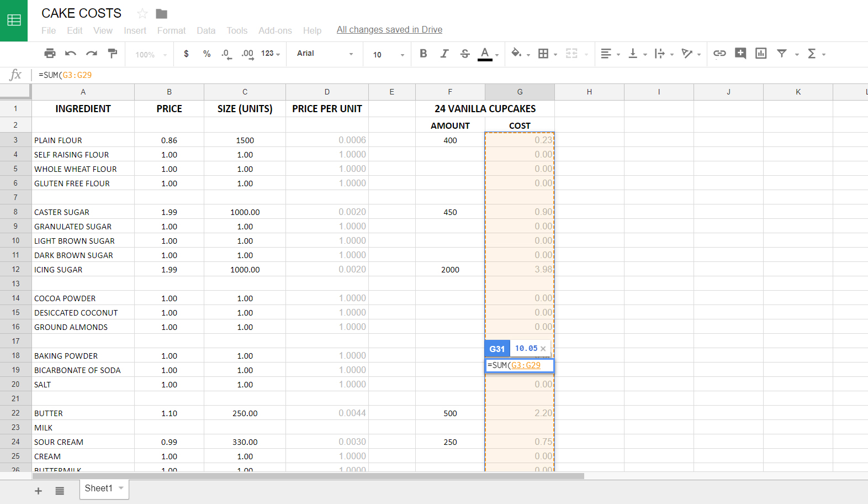868x504 pixels.
Task: Activate the paint format tool
Action: click(x=113, y=54)
